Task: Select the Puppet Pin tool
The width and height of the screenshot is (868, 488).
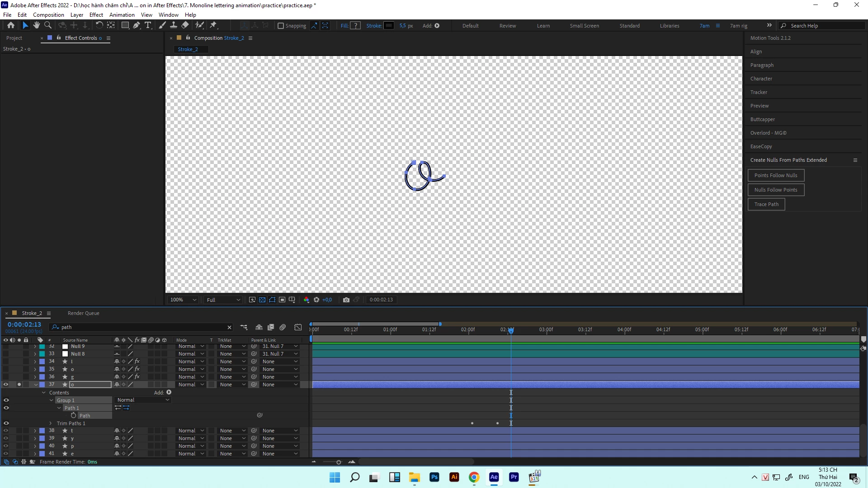Action: click(213, 25)
